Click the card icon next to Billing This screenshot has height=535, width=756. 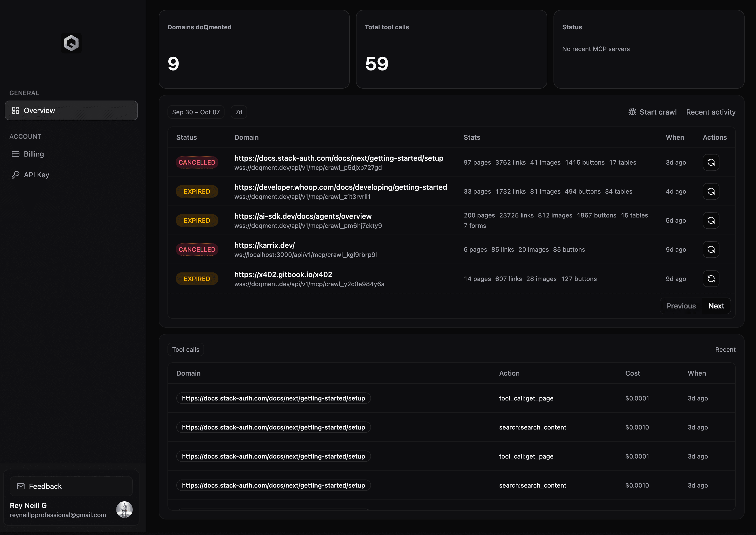[16, 154]
